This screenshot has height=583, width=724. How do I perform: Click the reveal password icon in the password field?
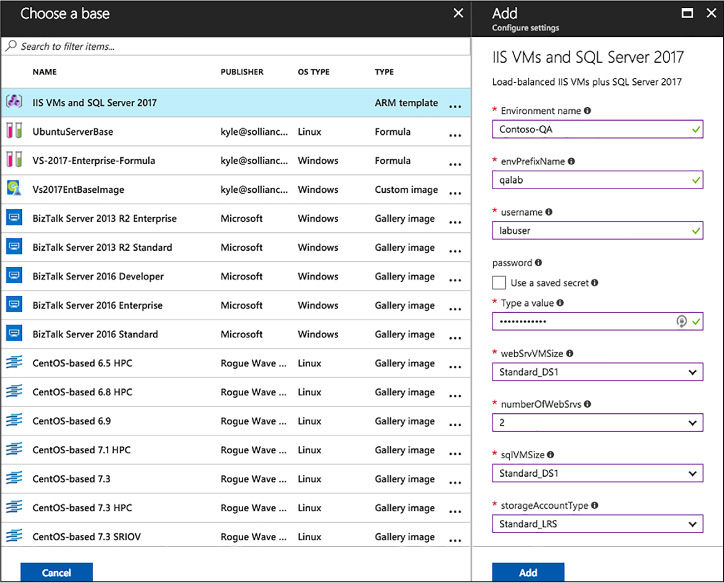(682, 321)
